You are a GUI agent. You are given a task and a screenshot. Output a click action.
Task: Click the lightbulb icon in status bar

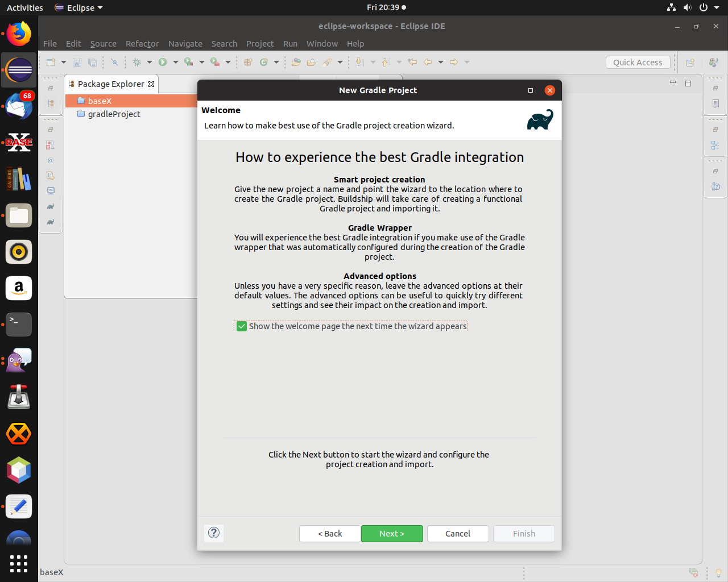[x=718, y=572]
